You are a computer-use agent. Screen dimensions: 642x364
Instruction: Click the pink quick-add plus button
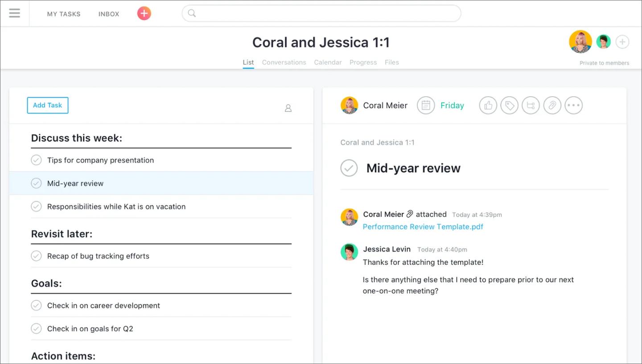point(144,13)
